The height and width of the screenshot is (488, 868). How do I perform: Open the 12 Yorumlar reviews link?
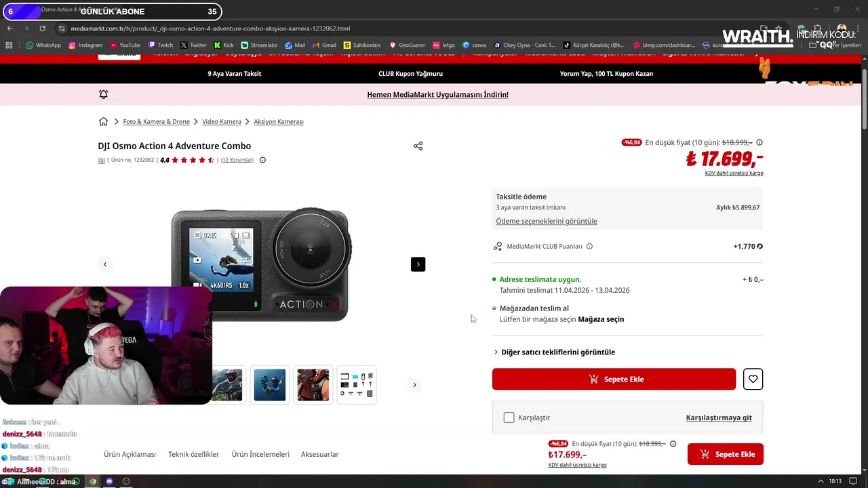click(237, 161)
